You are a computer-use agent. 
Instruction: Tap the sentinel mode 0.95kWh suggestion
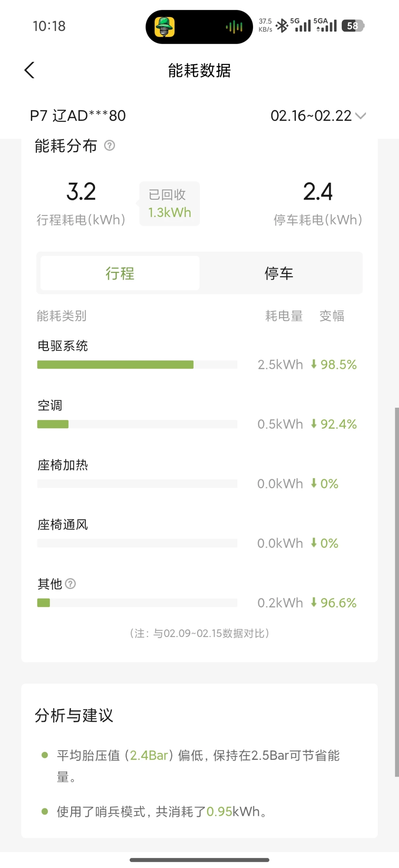pyautogui.click(x=162, y=812)
